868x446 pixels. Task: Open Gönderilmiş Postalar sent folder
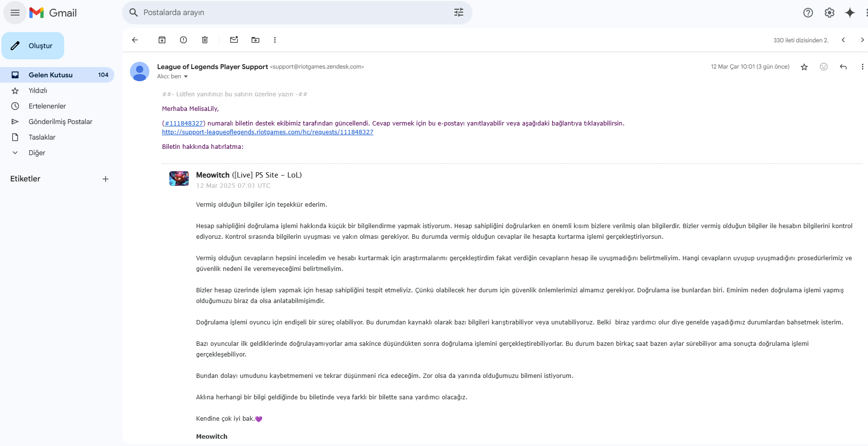tap(57, 122)
